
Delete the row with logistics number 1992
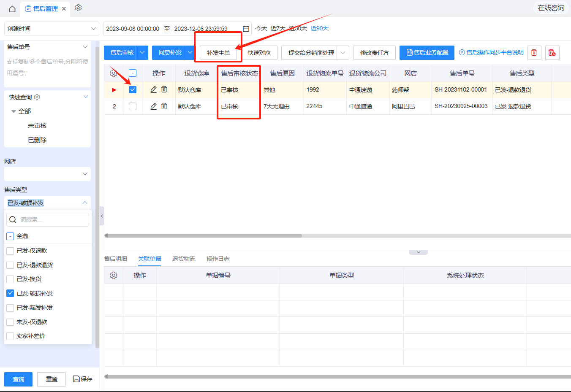pyautogui.click(x=164, y=89)
